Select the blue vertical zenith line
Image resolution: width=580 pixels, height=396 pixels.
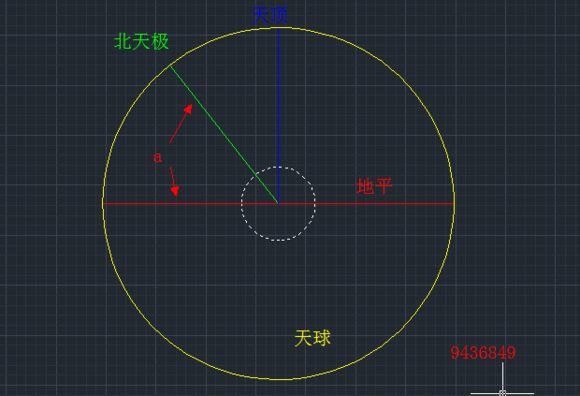[279, 115]
